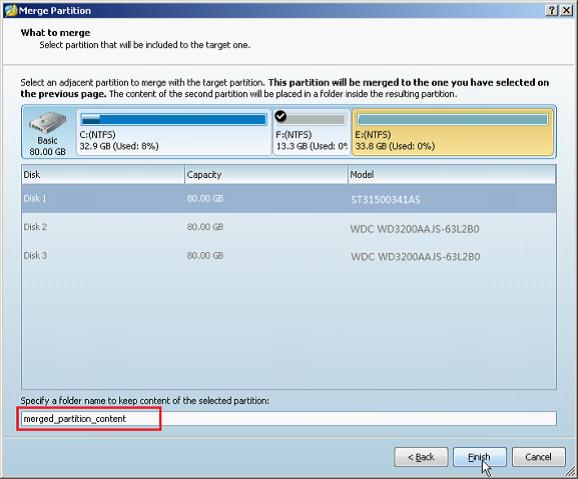Select Disk 1 row in the list
578x479 pixels.
(289, 199)
